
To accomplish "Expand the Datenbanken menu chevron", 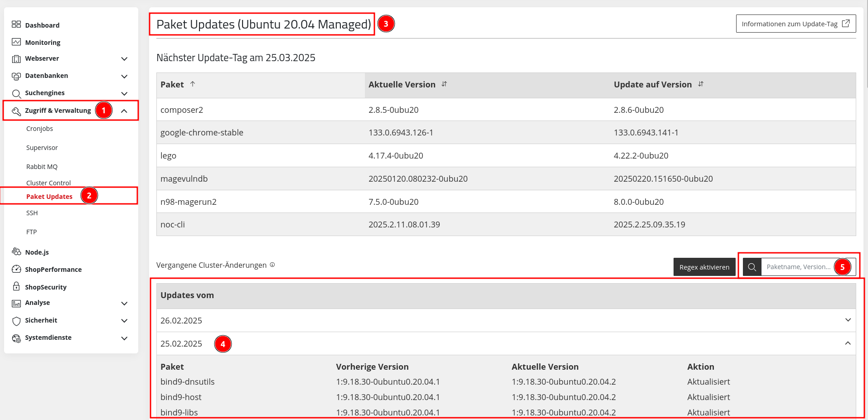I will coord(124,76).
